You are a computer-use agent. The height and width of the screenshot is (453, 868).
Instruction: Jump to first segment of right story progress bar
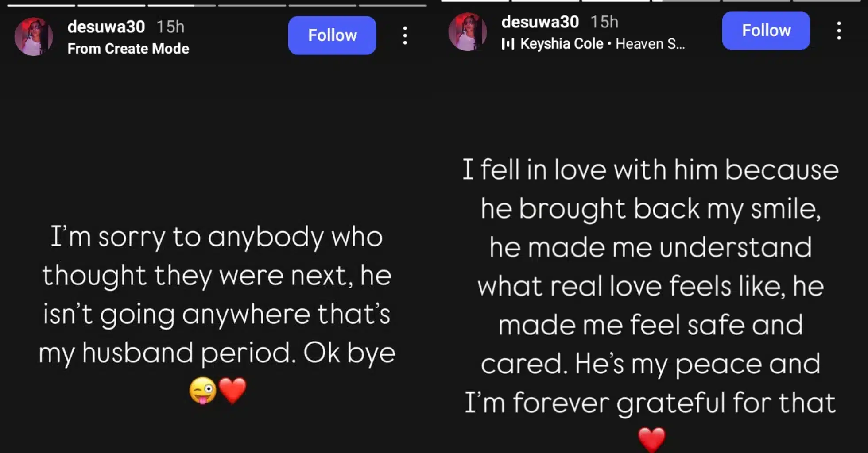475,1
